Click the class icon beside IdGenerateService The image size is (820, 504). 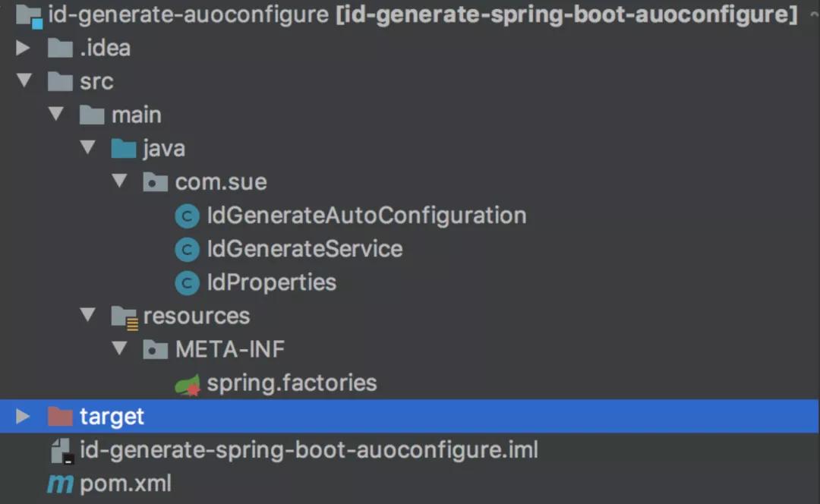[187, 249]
